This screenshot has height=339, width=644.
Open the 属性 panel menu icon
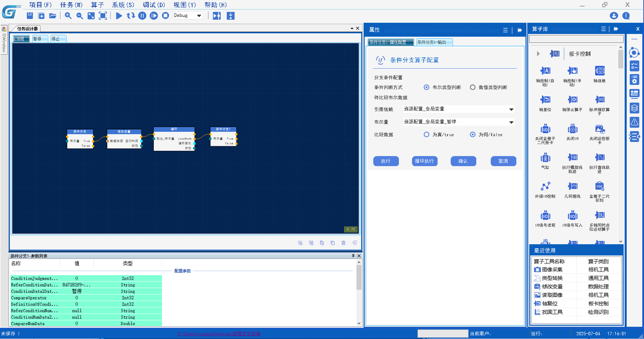click(x=505, y=30)
